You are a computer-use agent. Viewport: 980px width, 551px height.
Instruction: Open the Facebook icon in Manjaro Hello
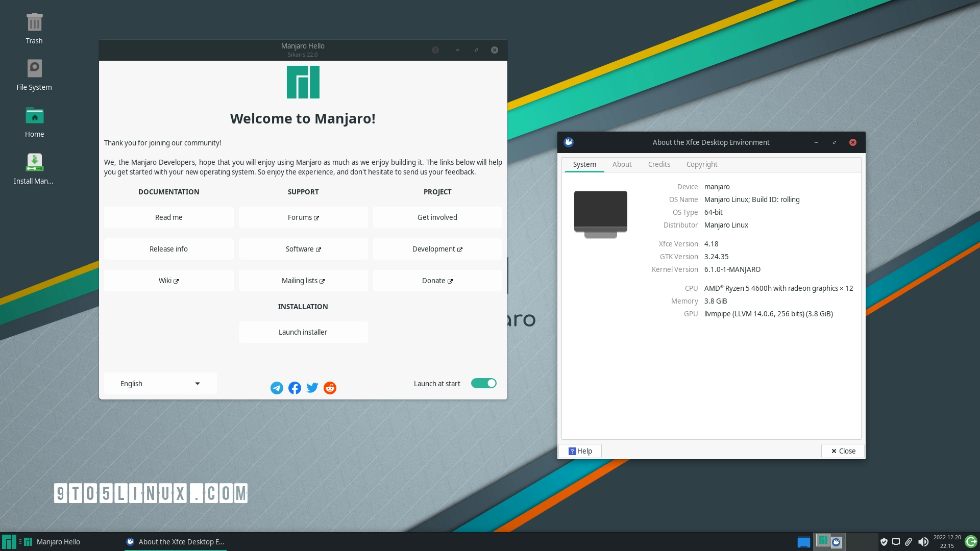tap(295, 388)
